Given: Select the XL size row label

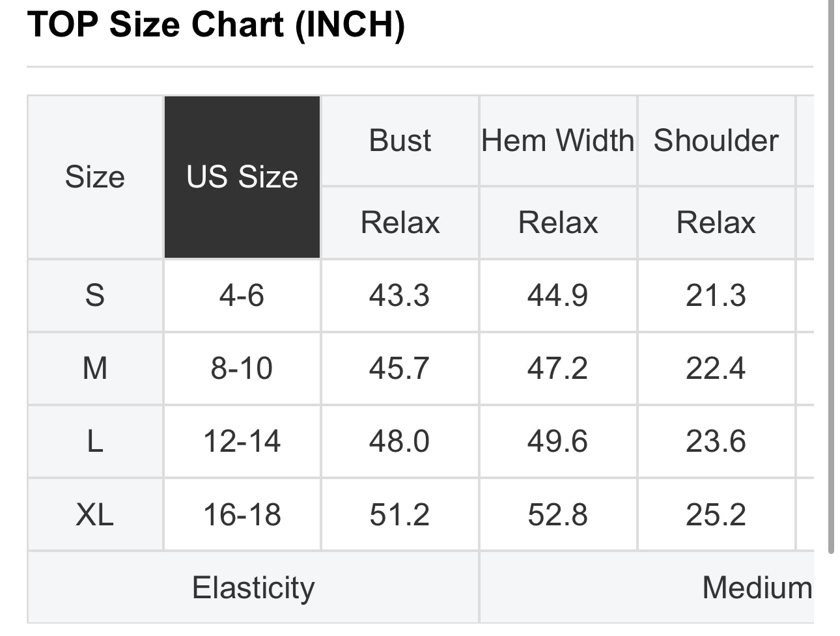Looking at the screenshot, I should pos(95,514).
